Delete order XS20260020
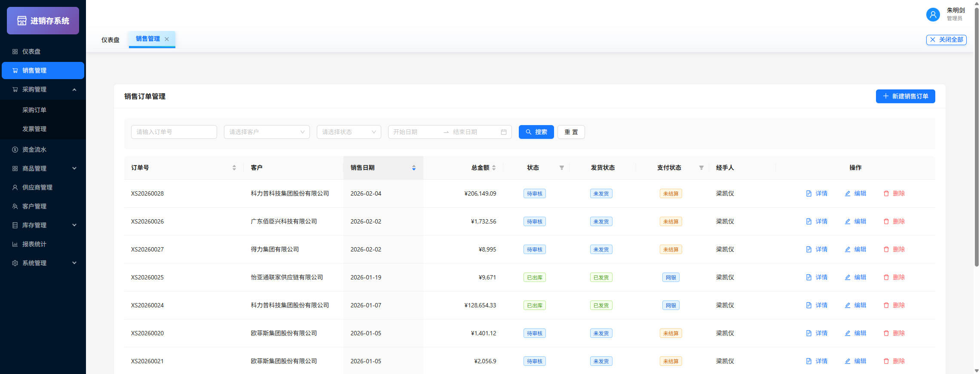The width and height of the screenshot is (980, 374). click(x=894, y=333)
